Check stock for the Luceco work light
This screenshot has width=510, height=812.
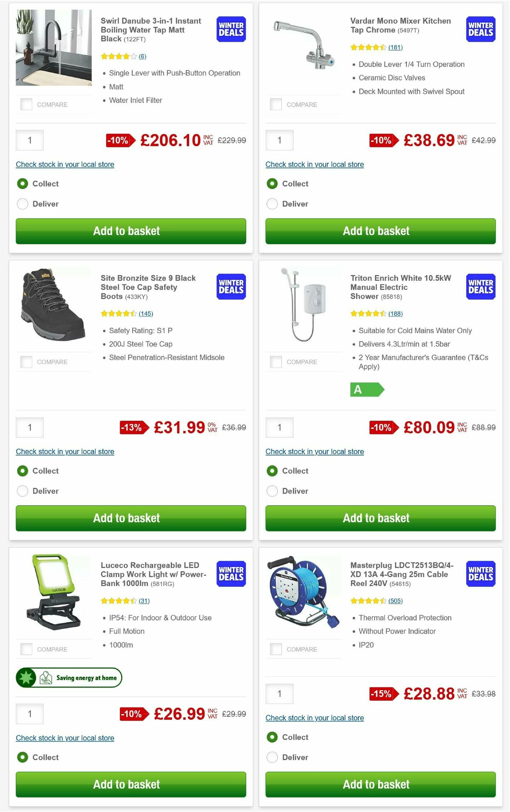click(65, 738)
